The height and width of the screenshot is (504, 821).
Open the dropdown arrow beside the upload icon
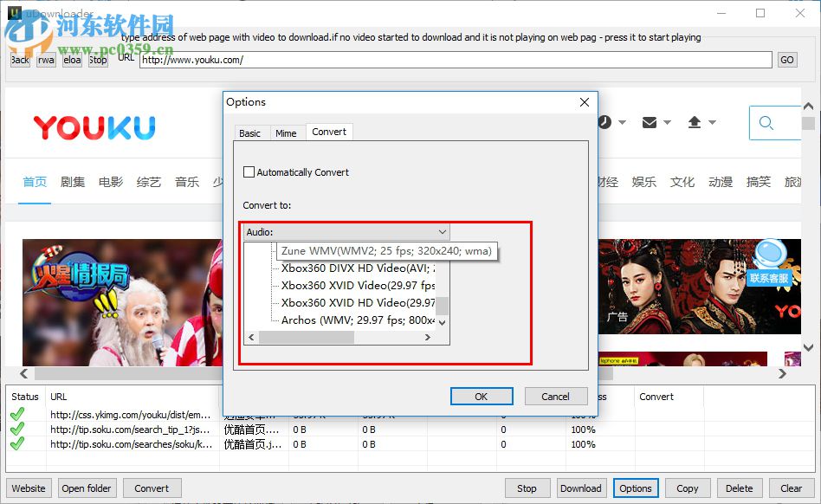pos(712,122)
